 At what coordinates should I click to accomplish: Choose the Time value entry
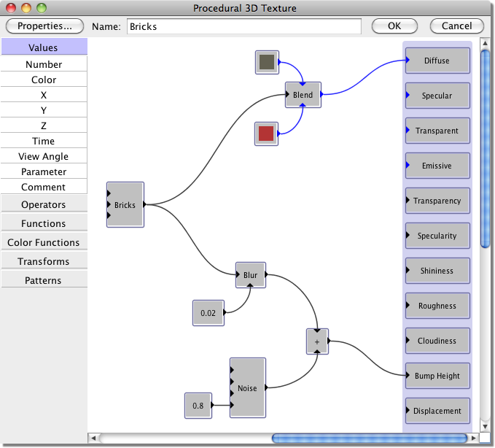point(44,141)
